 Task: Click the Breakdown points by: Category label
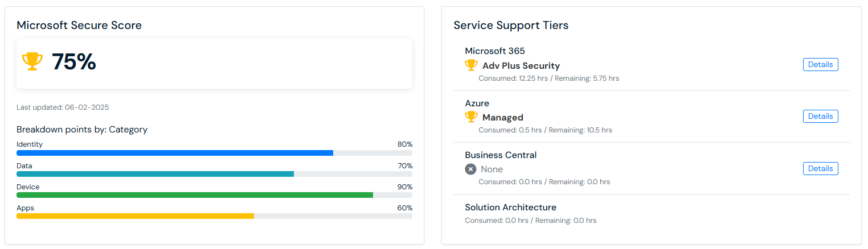[x=82, y=130]
